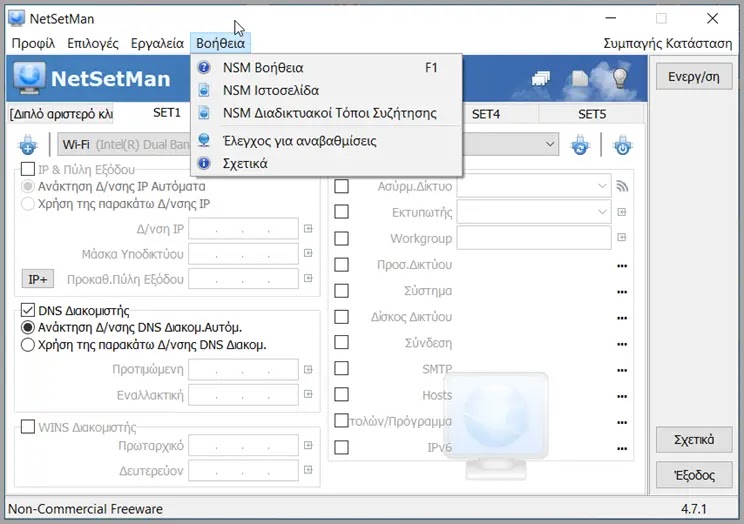Tick the Hosts checkbox

[341, 394]
